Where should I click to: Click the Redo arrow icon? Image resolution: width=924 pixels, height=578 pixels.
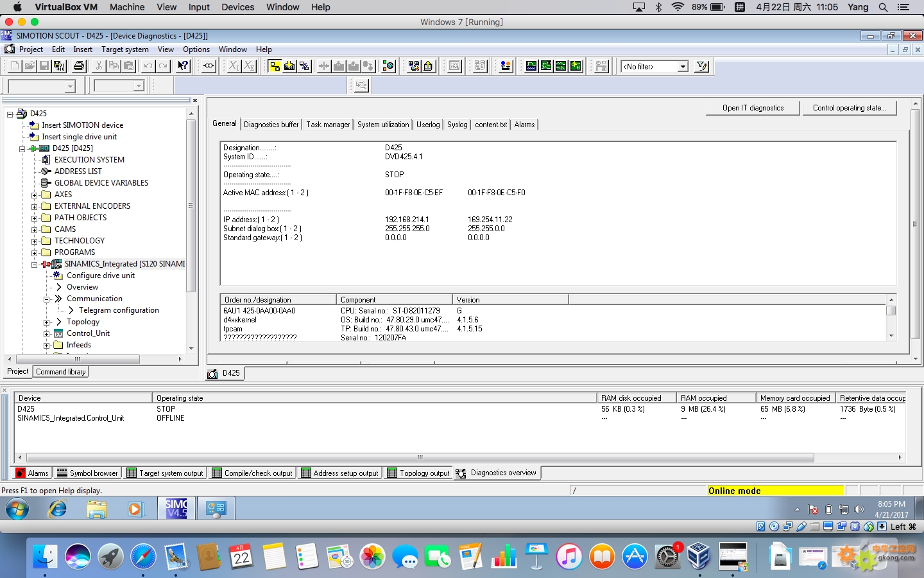tap(163, 66)
